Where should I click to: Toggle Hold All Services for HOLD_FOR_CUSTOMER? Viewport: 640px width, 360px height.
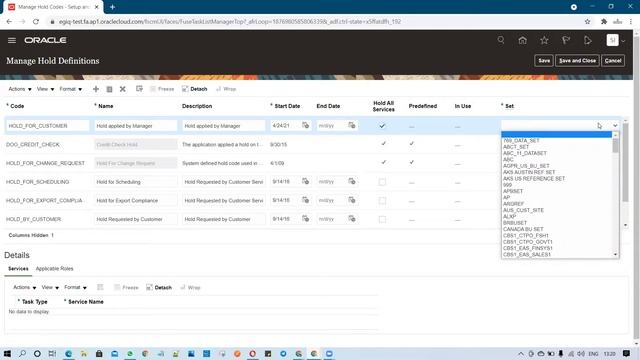382,126
